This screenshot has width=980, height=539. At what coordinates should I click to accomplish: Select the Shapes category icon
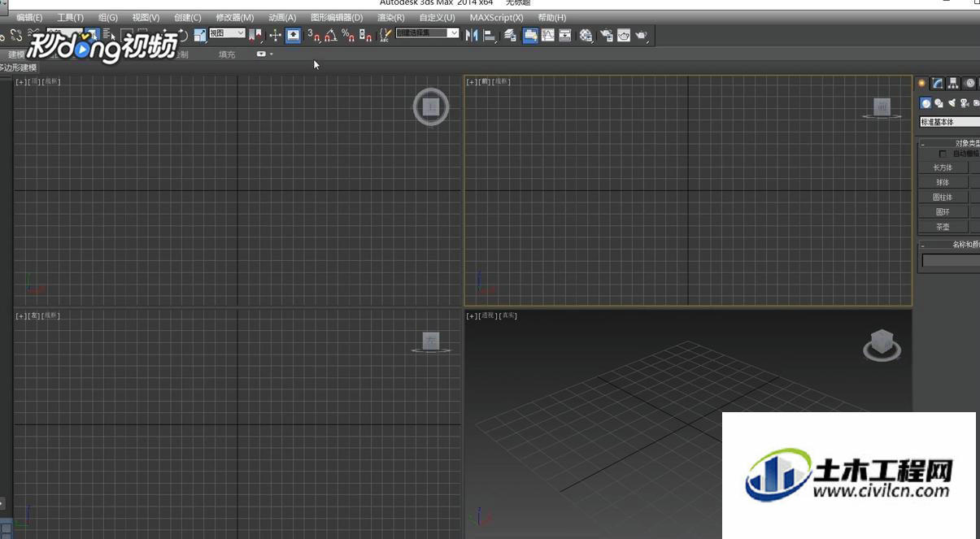[x=939, y=103]
